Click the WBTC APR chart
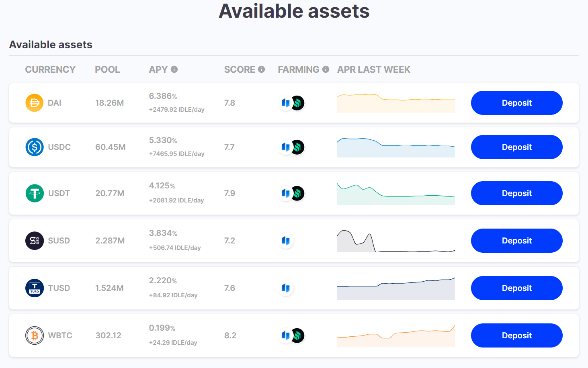 coord(395,335)
